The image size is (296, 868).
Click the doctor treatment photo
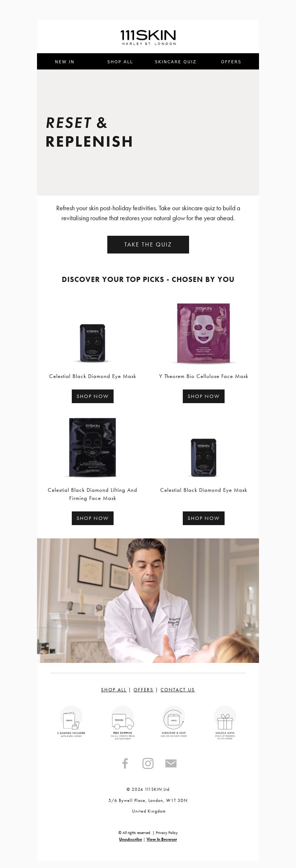148,600
